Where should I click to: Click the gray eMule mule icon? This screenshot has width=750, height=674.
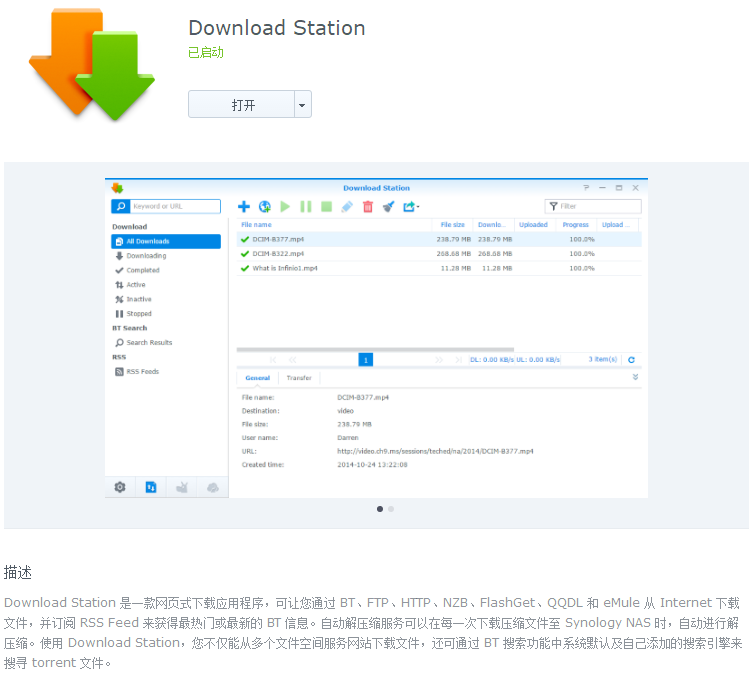point(182,487)
